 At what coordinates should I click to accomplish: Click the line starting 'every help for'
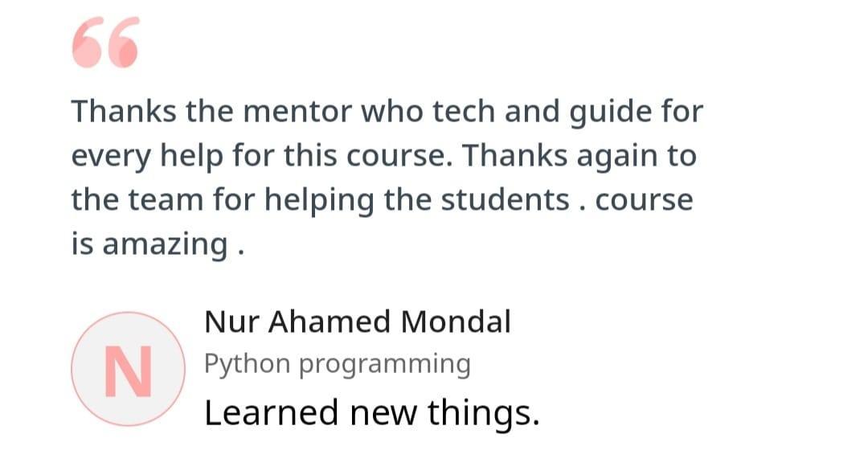click(383, 155)
